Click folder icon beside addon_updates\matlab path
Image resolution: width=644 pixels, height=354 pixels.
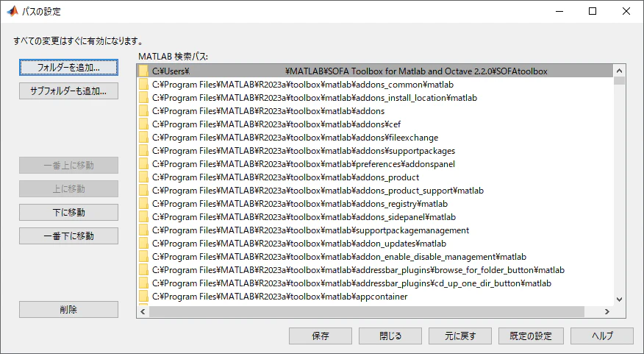tap(143, 244)
